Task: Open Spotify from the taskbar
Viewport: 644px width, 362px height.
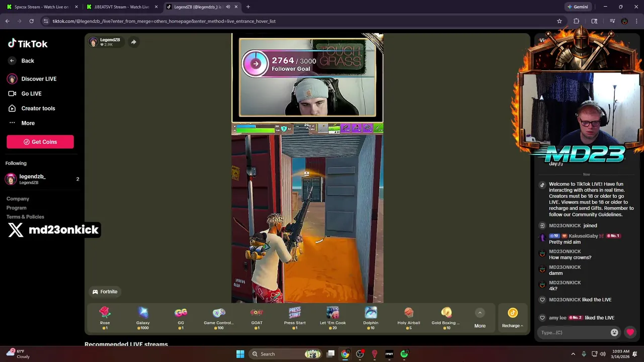Action: (x=404, y=354)
